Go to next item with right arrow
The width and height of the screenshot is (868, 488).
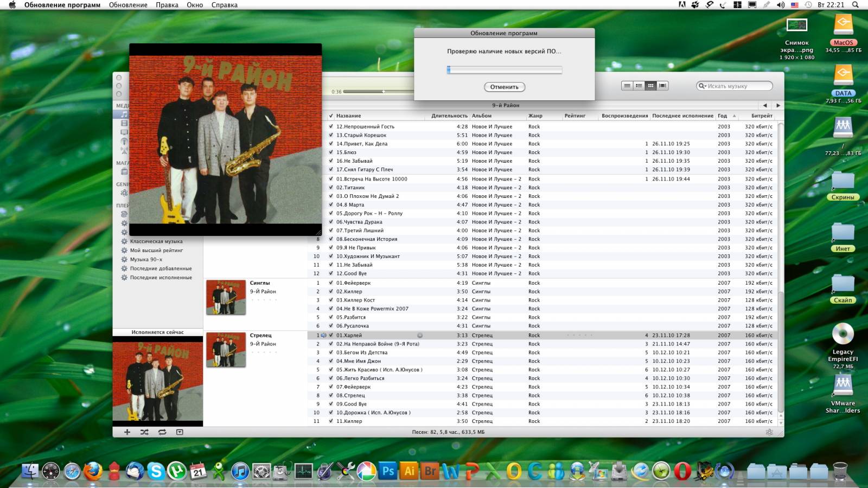778,105
